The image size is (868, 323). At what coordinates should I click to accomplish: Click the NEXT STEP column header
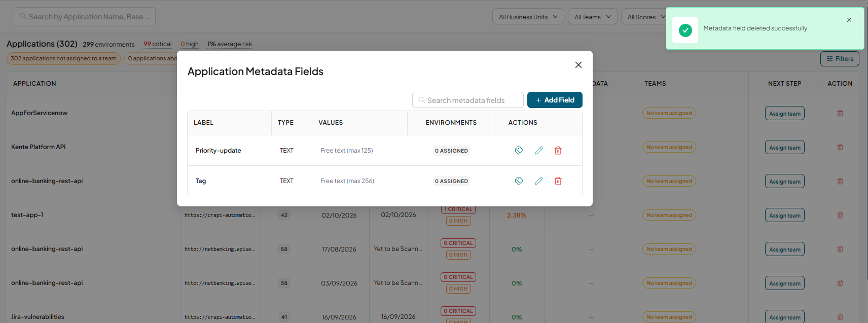click(x=784, y=84)
